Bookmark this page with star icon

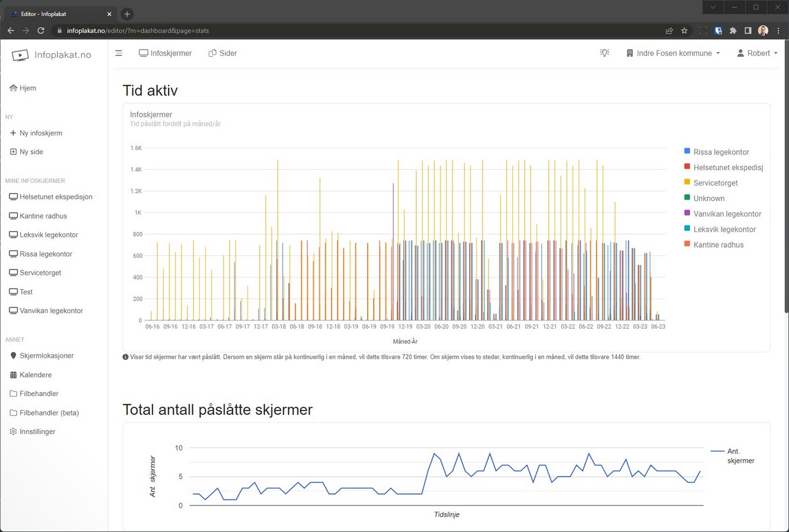tap(684, 31)
